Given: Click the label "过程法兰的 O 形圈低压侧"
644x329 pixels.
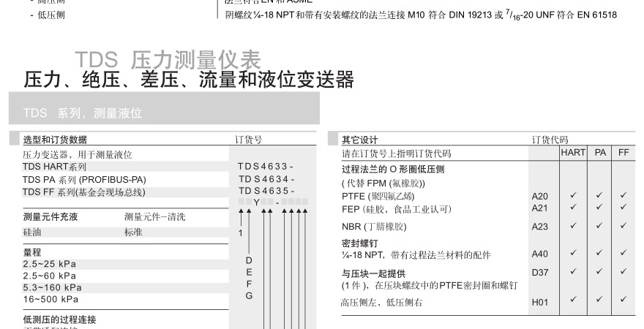Looking at the screenshot, I should [x=393, y=170].
